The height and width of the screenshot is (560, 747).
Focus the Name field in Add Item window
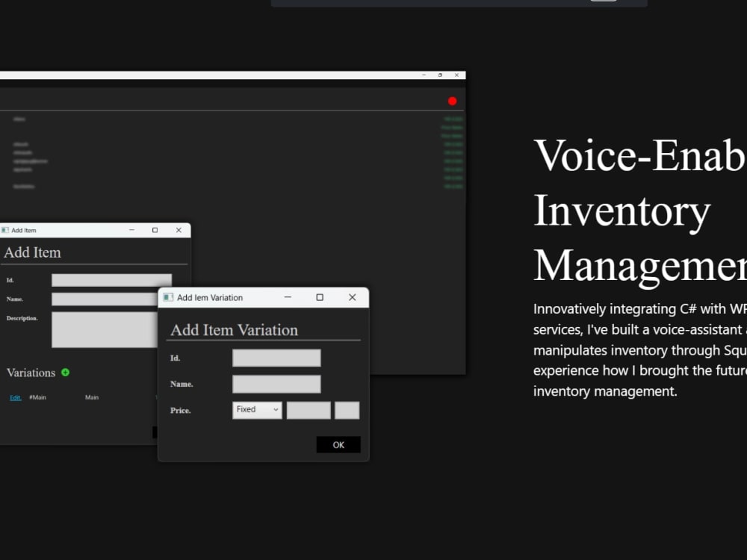[x=105, y=299]
